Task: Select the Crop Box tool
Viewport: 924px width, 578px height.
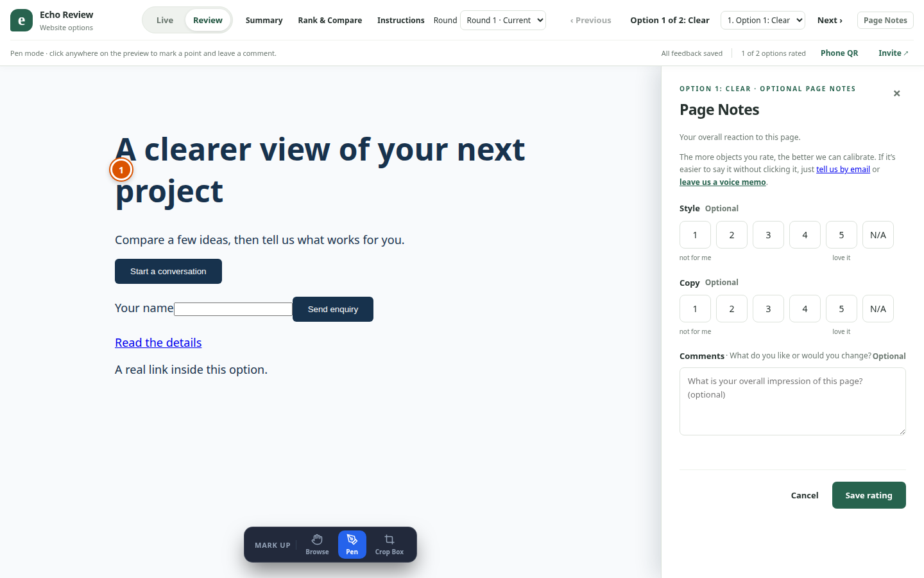Action: (389, 545)
